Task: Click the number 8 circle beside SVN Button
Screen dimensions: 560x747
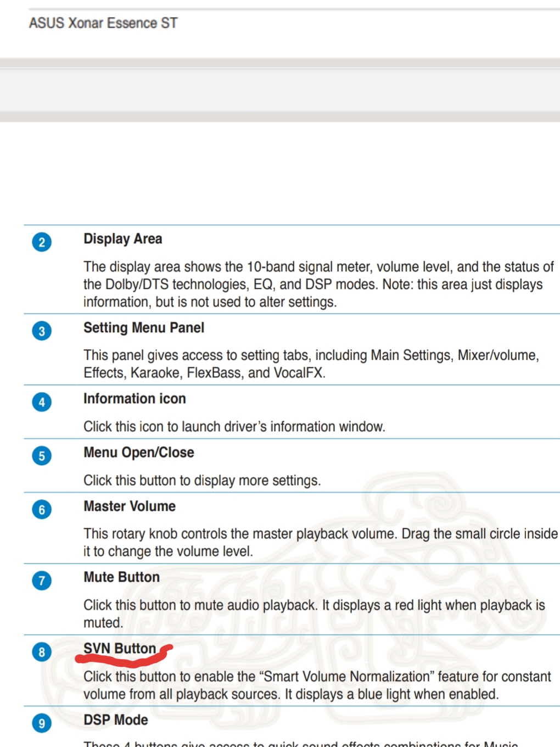Action: point(42,652)
